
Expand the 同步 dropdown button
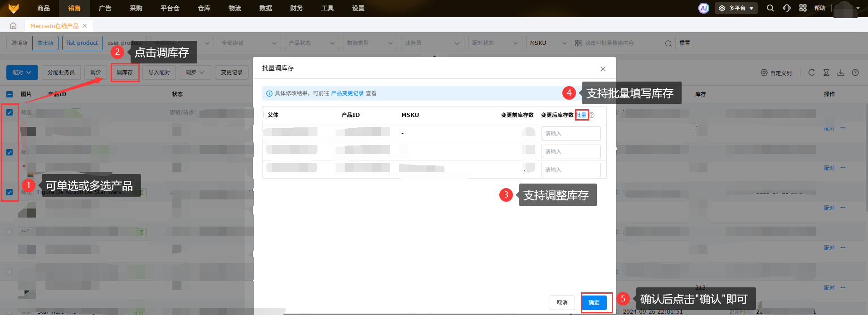click(x=195, y=73)
